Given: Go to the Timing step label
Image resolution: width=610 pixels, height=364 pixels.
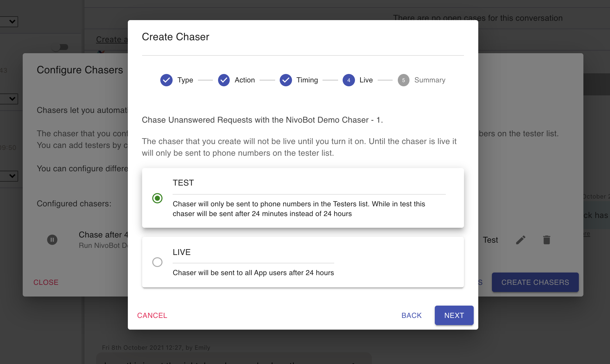Looking at the screenshot, I should point(307,80).
